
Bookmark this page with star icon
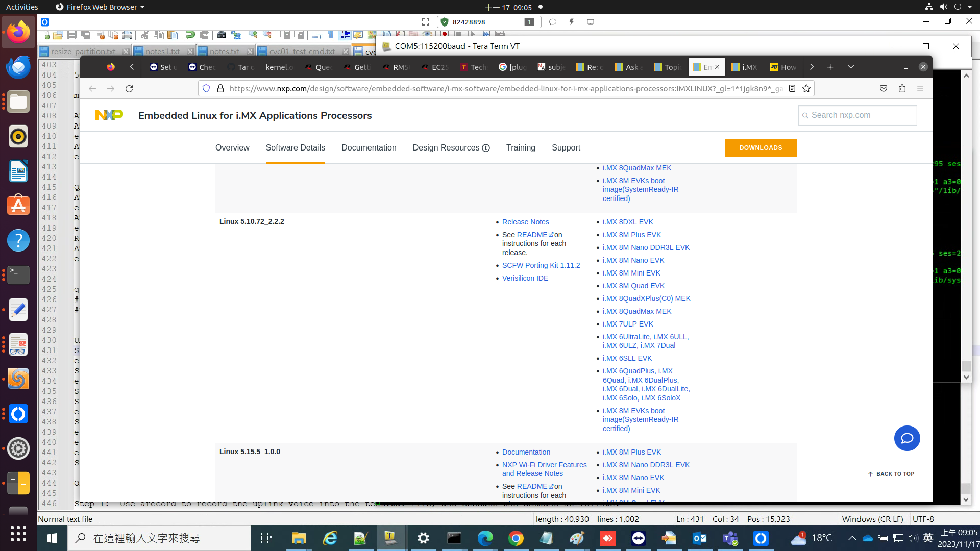(x=806, y=89)
